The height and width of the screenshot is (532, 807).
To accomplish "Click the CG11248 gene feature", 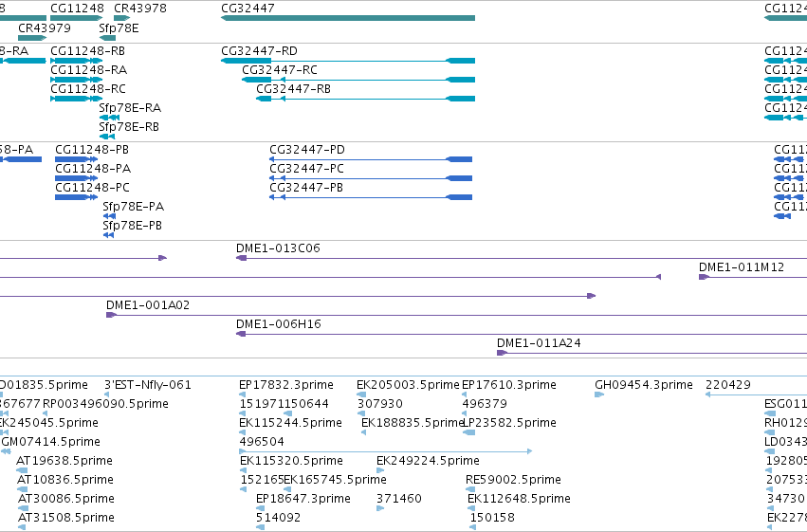I will pos(76,18).
